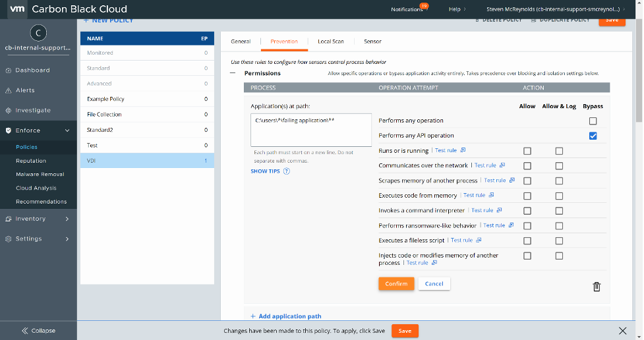Check Allow & Log for Scrapes memory
The image size is (644, 340).
click(x=559, y=181)
